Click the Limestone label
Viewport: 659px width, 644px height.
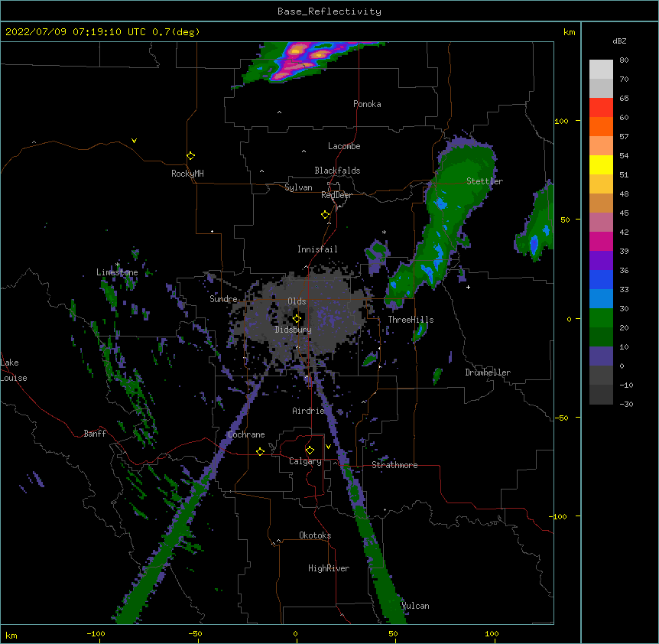click(x=117, y=272)
